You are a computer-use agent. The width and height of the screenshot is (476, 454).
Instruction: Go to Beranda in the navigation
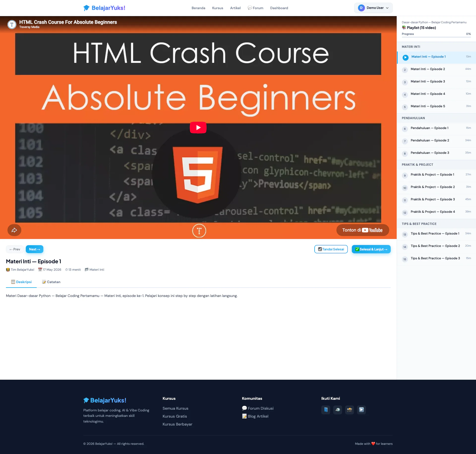tap(198, 8)
